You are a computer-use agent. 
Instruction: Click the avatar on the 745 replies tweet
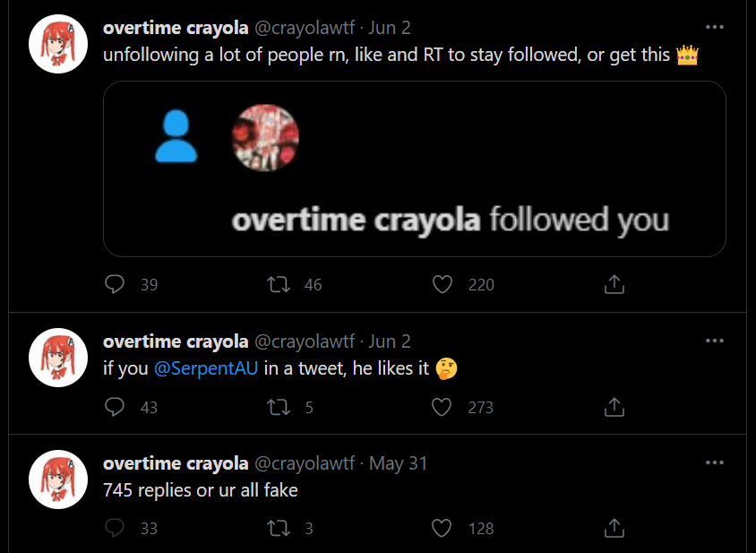(x=57, y=480)
